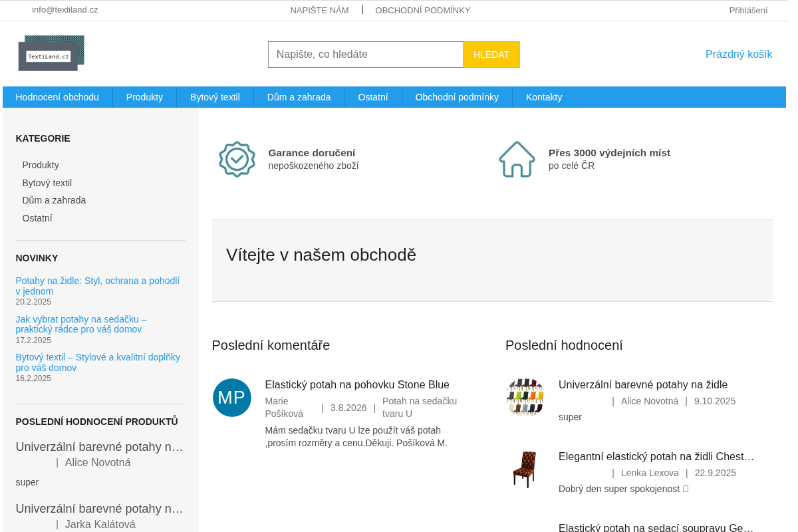Focus the 'Napište, co hledáte' search field
This screenshot has width=798, height=532.
[366, 55]
